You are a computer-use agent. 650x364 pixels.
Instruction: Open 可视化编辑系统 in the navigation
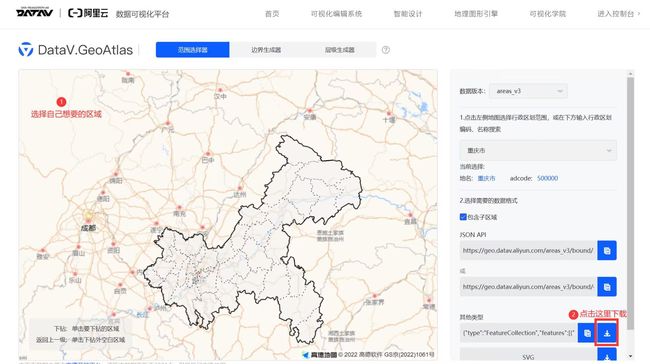[x=336, y=14]
